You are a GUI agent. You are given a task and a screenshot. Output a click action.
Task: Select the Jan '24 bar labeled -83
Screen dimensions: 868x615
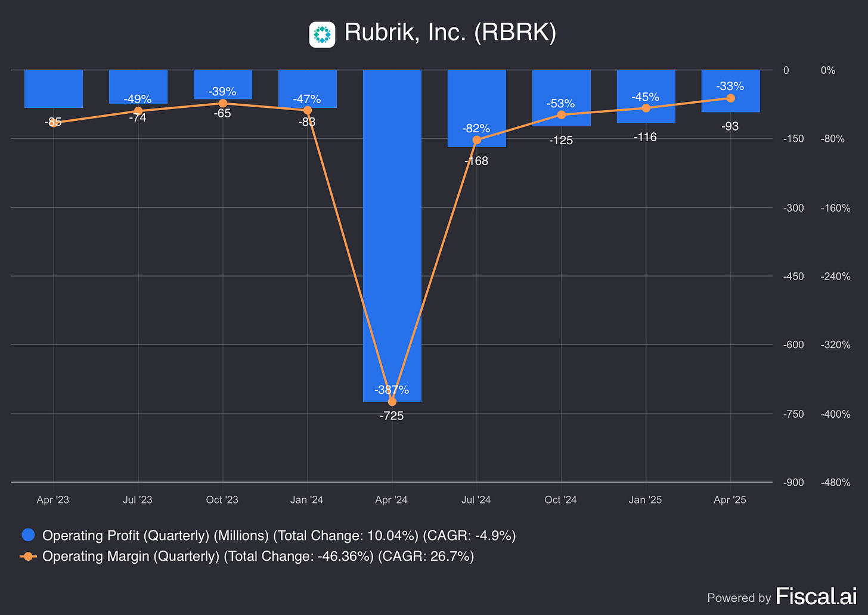[308, 89]
